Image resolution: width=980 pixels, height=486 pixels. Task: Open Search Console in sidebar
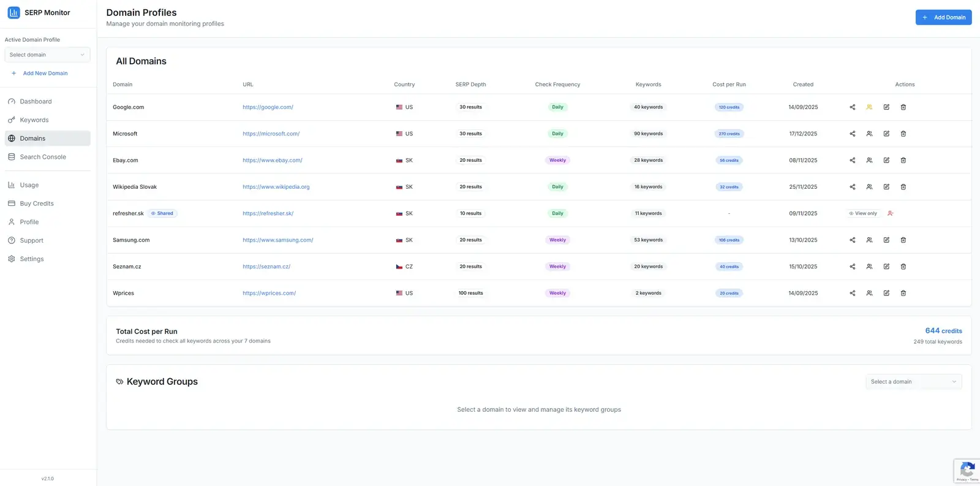point(48,157)
